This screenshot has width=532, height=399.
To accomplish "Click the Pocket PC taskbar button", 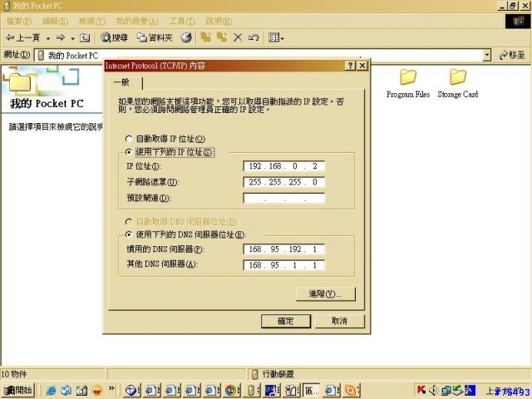I will [251, 391].
